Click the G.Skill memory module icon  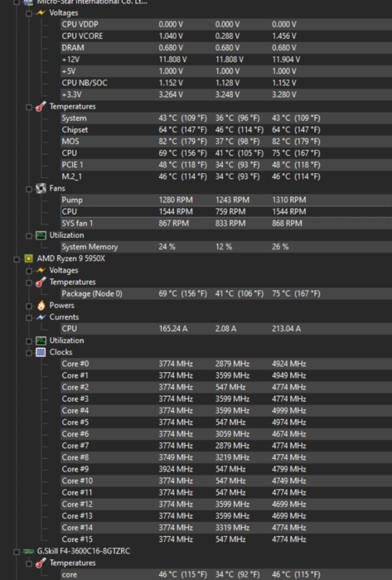28,551
